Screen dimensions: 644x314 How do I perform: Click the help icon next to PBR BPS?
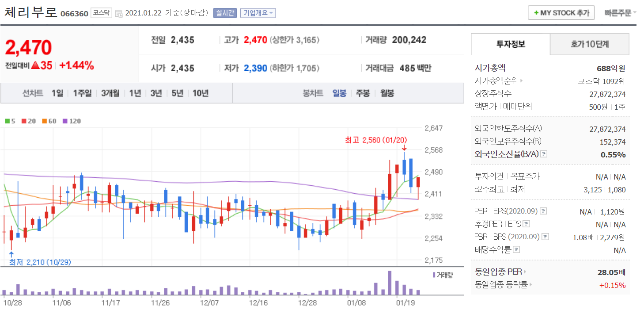545,237
